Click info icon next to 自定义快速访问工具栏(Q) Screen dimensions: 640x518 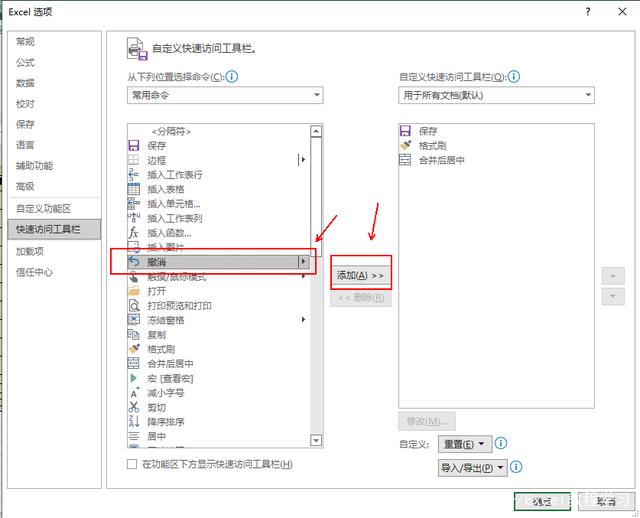pos(514,76)
